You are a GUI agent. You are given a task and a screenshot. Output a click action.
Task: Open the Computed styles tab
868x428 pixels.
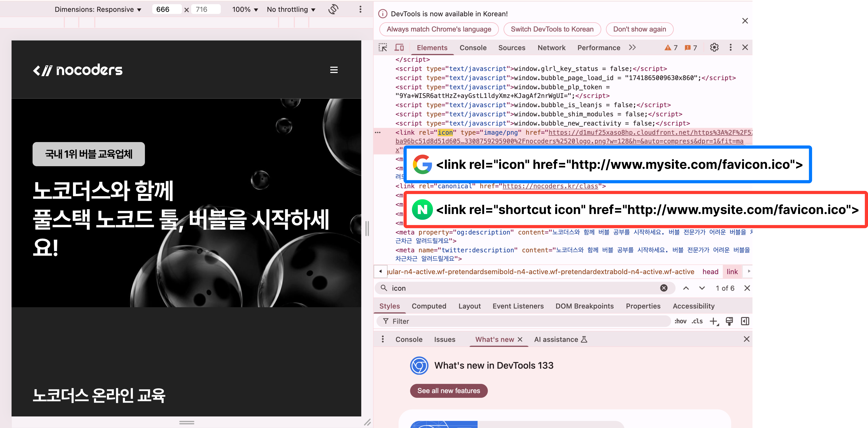(429, 306)
